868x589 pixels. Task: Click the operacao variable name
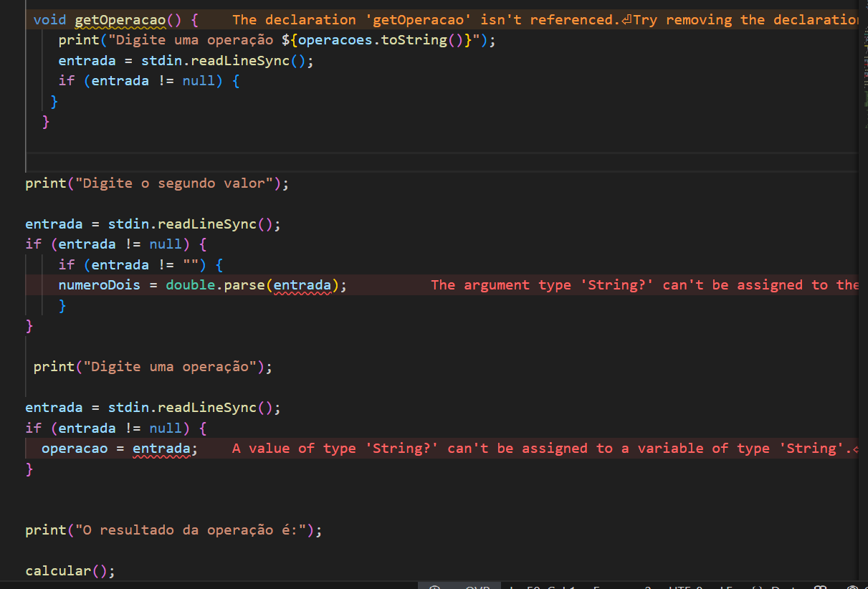click(75, 449)
